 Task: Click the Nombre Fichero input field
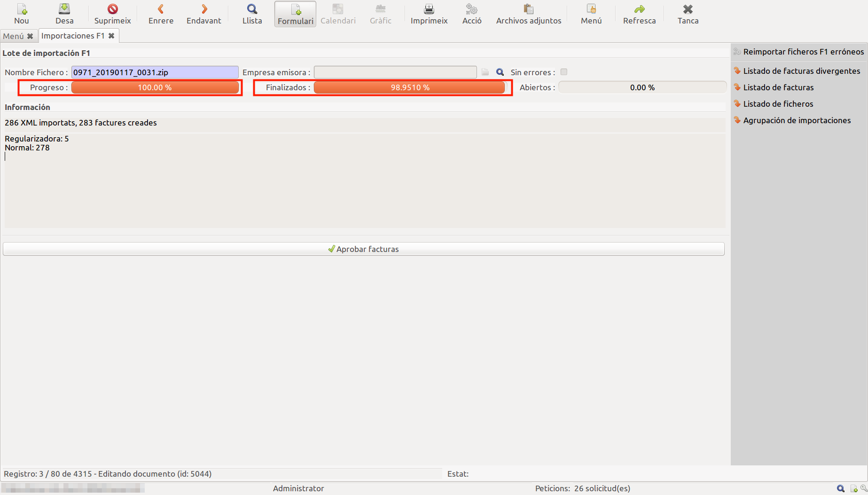[x=155, y=72]
